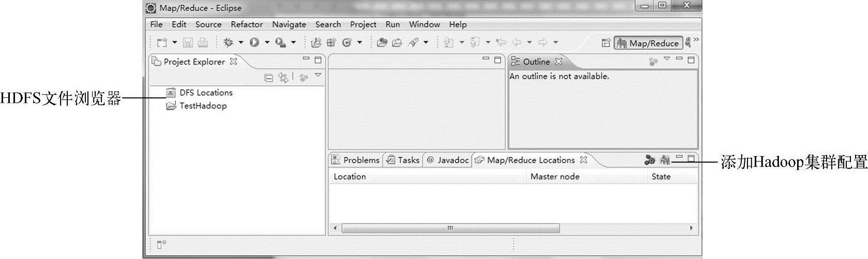The image size is (868, 259).
Task: Open the New Java Class dropdown arrow
Action: (360, 42)
